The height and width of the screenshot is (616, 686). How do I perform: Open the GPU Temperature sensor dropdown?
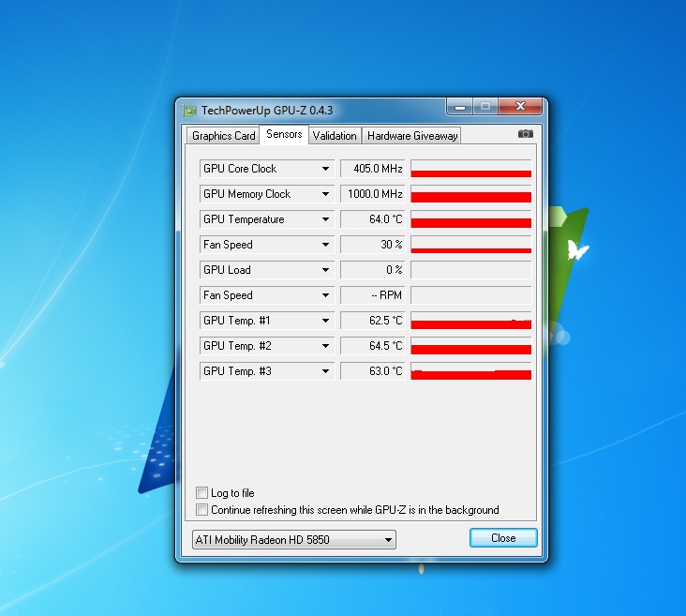point(267,219)
